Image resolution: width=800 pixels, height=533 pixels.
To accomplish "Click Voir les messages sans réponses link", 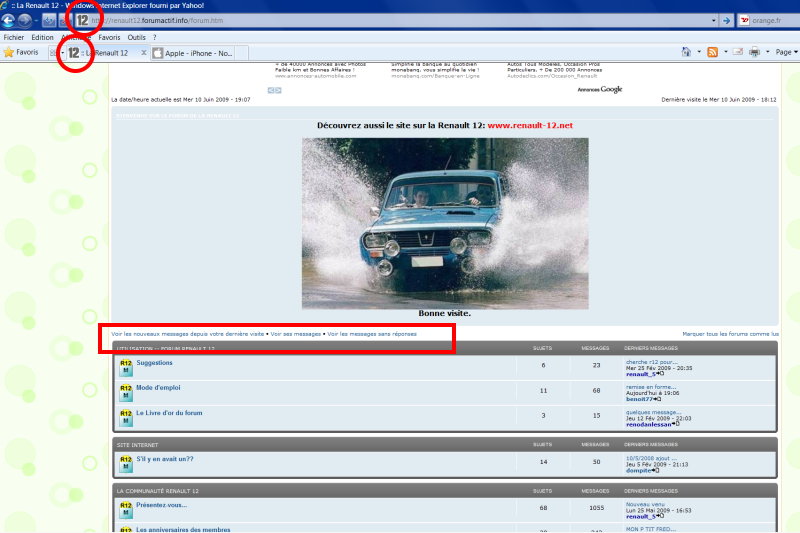I will pyautogui.click(x=372, y=334).
